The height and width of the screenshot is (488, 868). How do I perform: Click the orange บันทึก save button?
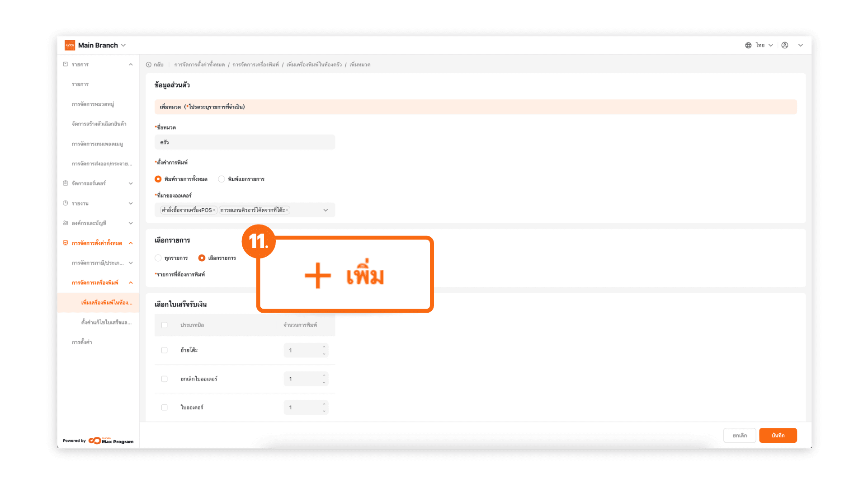(x=778, y=436)
